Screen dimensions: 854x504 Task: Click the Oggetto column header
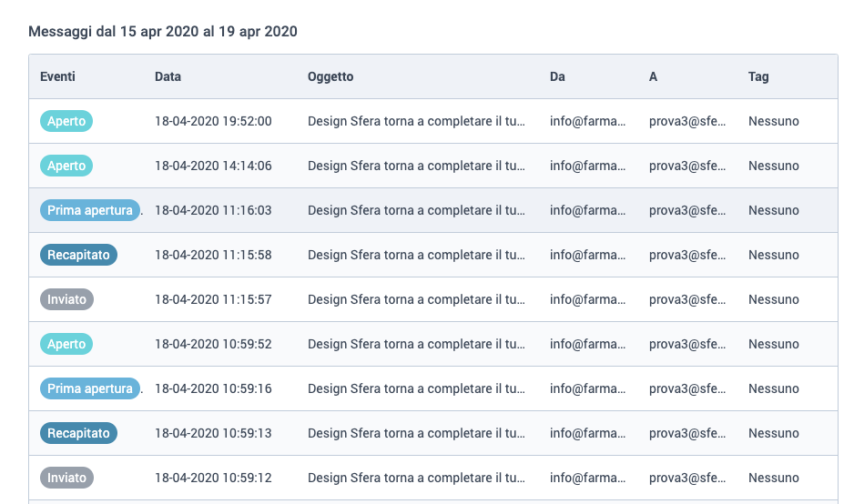point(330,76)
